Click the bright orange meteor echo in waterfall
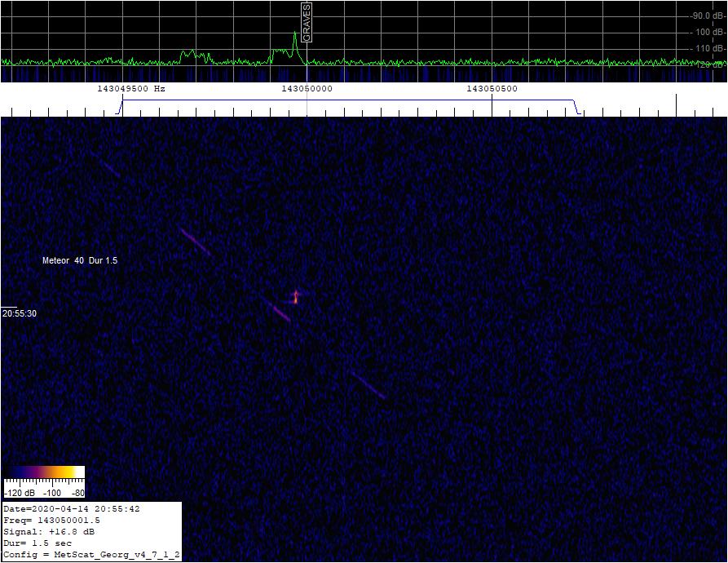The image size is (728, 563). (x=296, y=297)
